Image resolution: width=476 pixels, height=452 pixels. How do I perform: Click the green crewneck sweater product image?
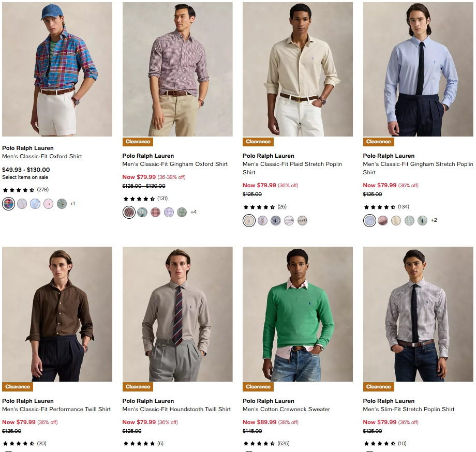(297, 314)
